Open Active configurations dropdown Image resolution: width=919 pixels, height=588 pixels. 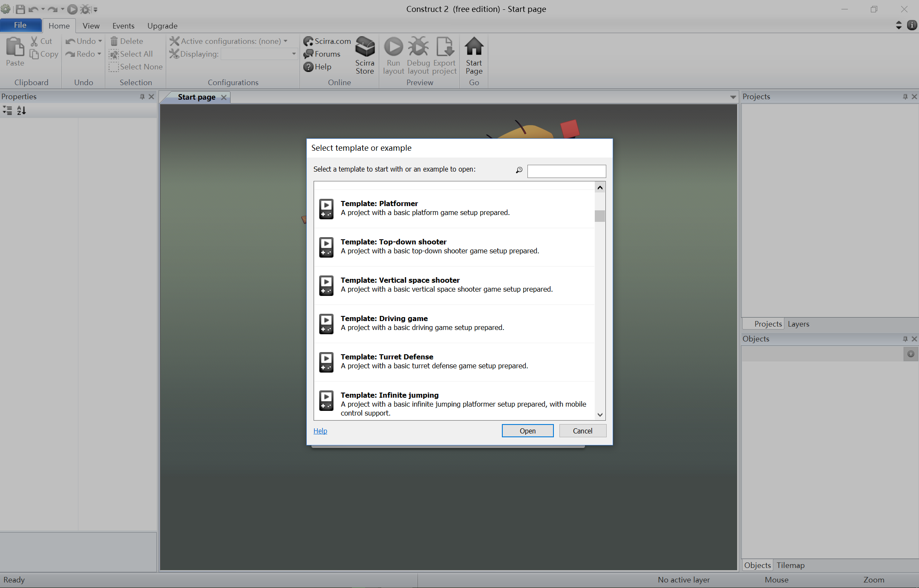click(285, 41)
